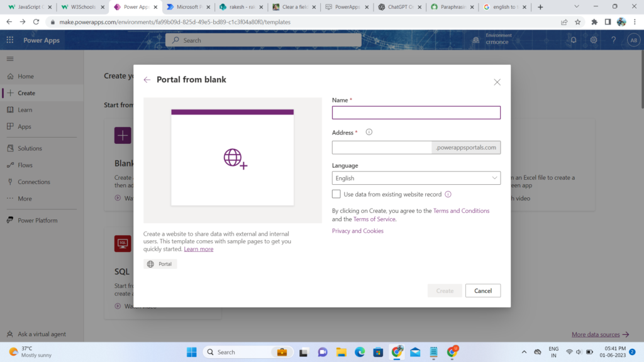Image resolution: width=644 pixels, height=362 pixels.
Task: Click the Environment picker icon
Action: click(x=475, y=40)
